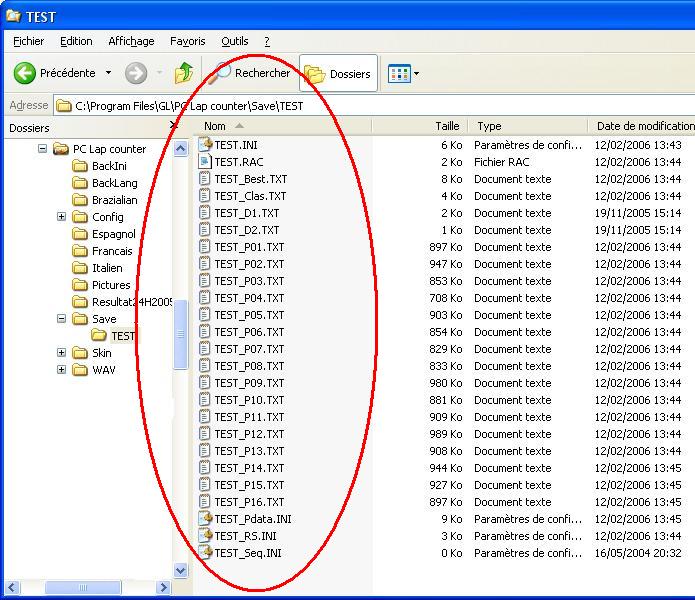Open the Outils menu

[234, 41]
